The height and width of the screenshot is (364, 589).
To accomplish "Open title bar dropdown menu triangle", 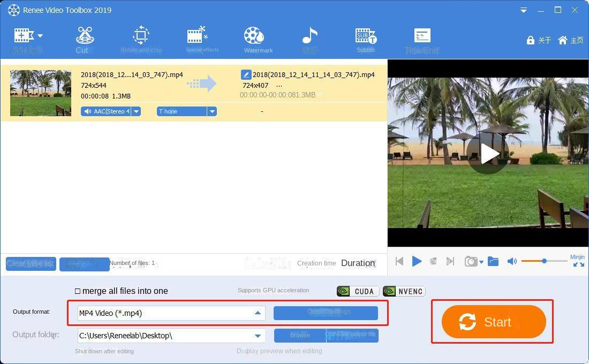I will point(523,11).
